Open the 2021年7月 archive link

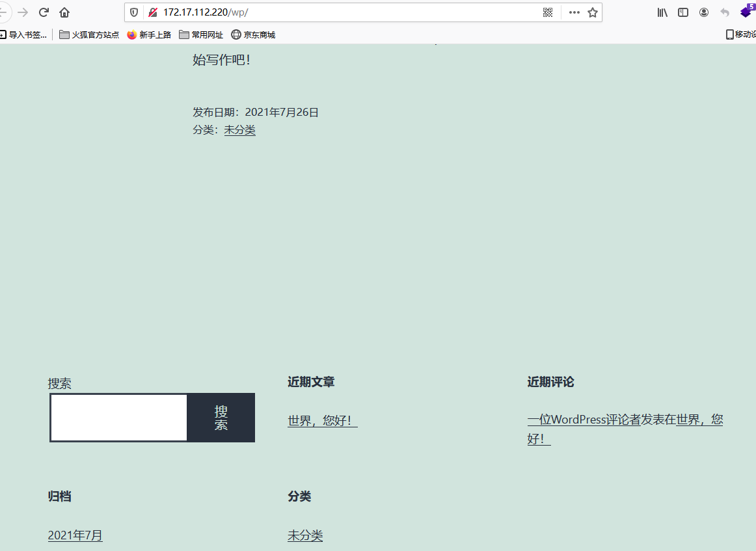point(75,535)
